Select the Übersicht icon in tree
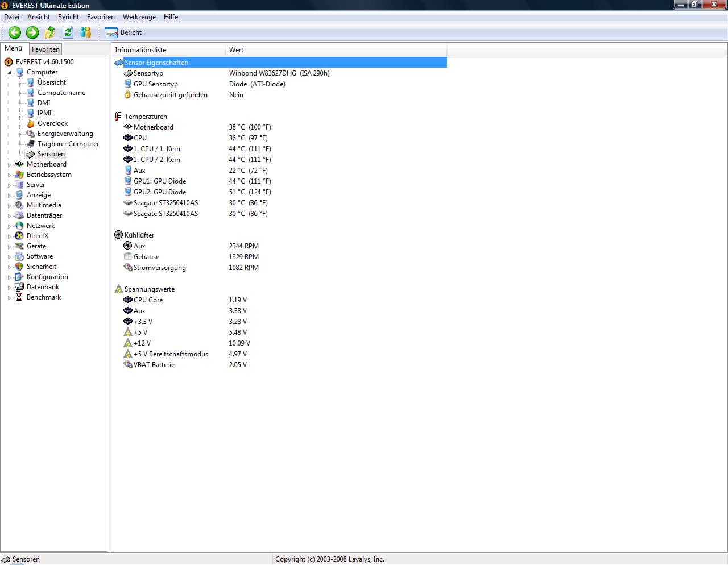The height and width of the screenshot is (565, 728). pos(31,82)
